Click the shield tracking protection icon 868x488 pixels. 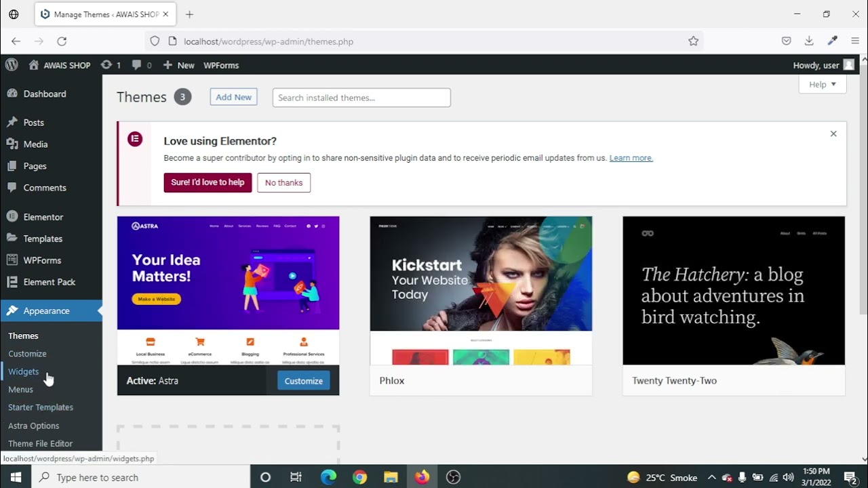pyautogui.click(x=155, y=41)
